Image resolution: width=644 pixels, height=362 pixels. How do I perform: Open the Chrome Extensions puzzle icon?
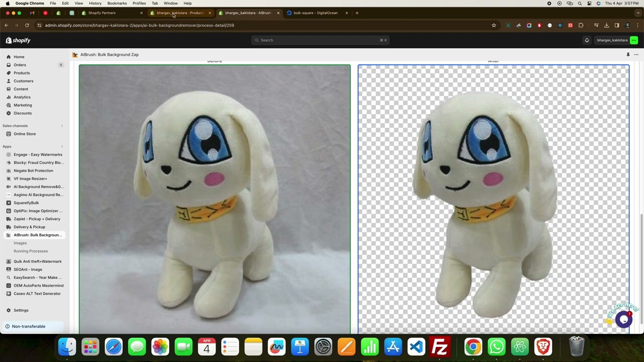coord(581,25)
